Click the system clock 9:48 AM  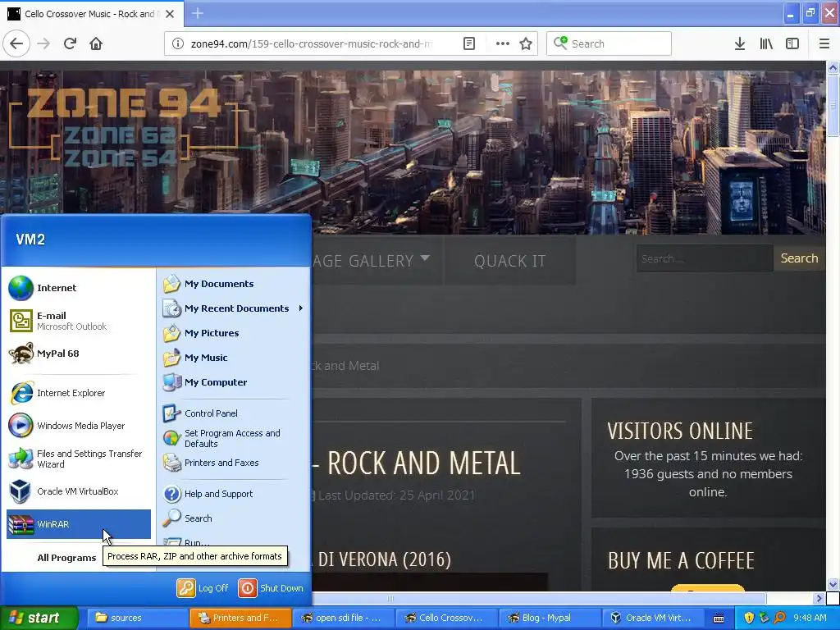(810, 618)
